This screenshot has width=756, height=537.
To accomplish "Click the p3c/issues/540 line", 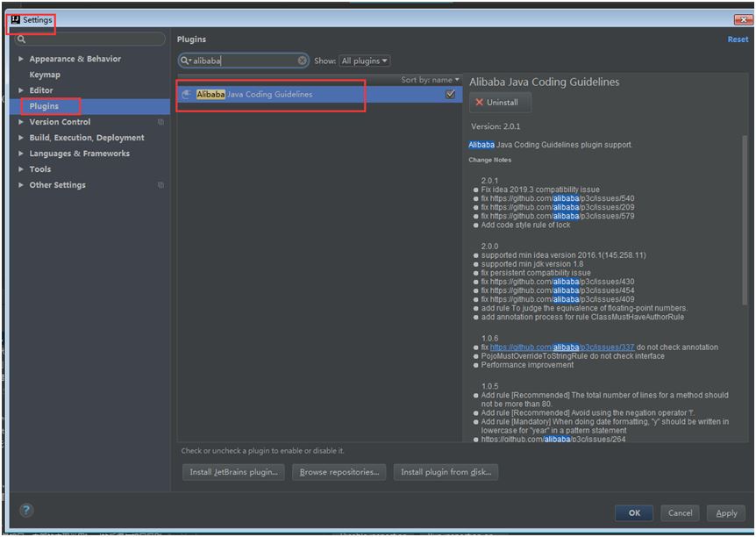I will click(x=558, y=199).
